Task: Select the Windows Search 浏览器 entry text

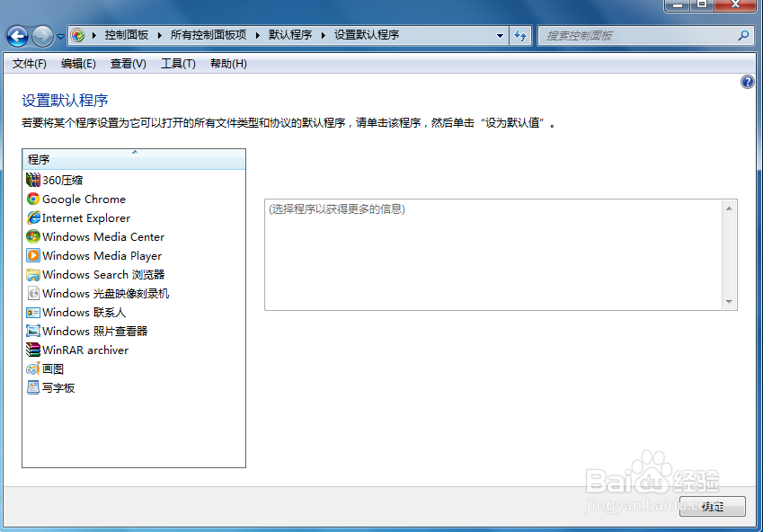Action: [x=103, y=274]
